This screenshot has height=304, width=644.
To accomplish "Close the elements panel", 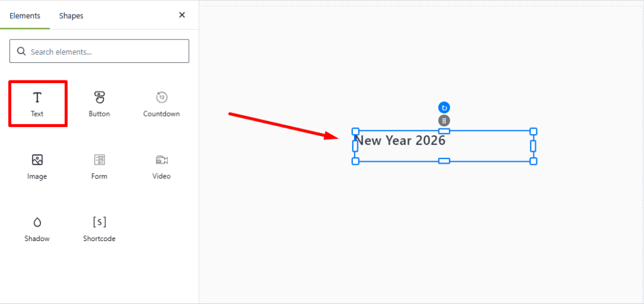I will pyautogui.click(x=182, y=15).
